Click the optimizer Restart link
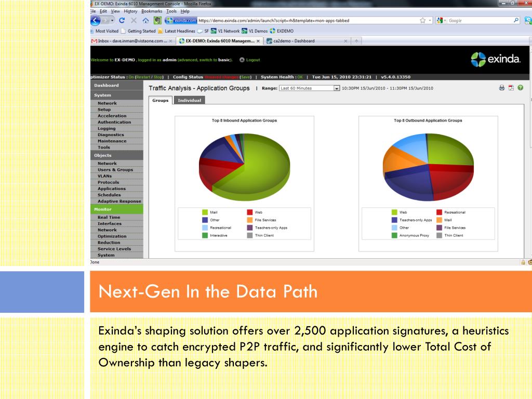 pos(143,77)
